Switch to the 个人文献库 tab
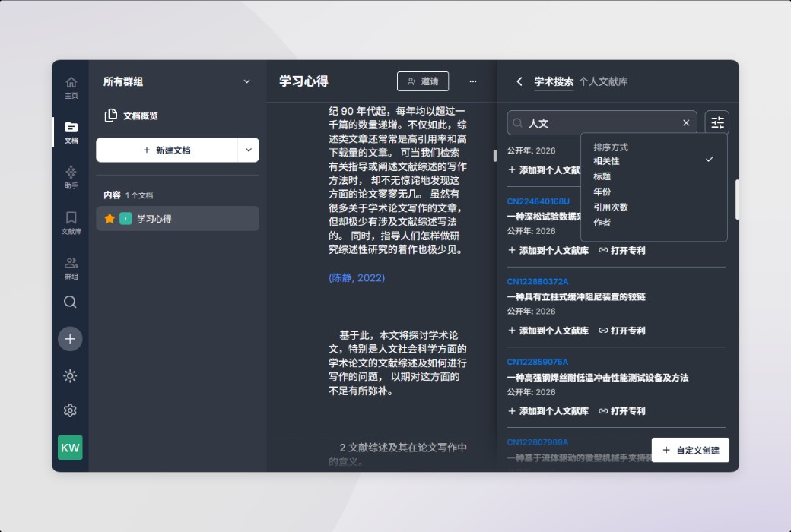Image resolution: width=791 pixels, height=532 pixels. 603,81
